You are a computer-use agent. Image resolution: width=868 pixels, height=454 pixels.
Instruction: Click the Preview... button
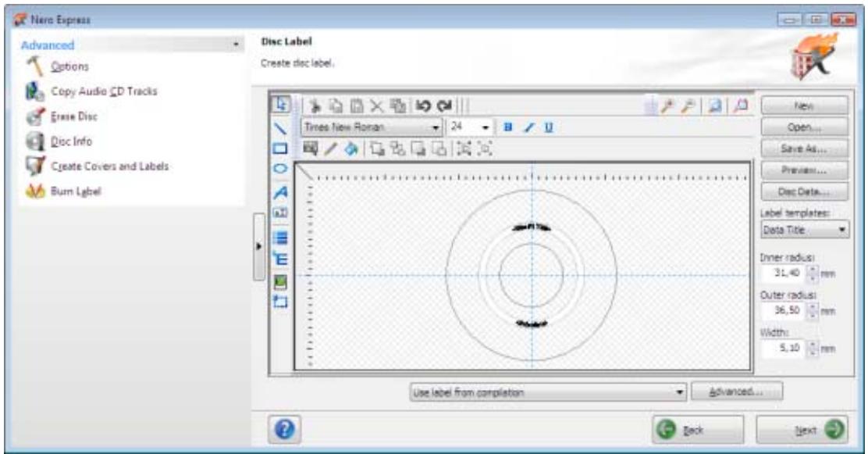[804, 170]
